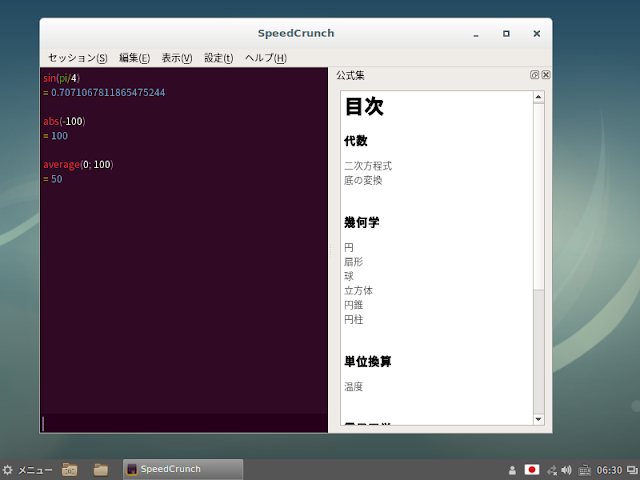Open the 円柱 geometry link
The width and height of the screenshot is (640, 480).
point(353,320)
